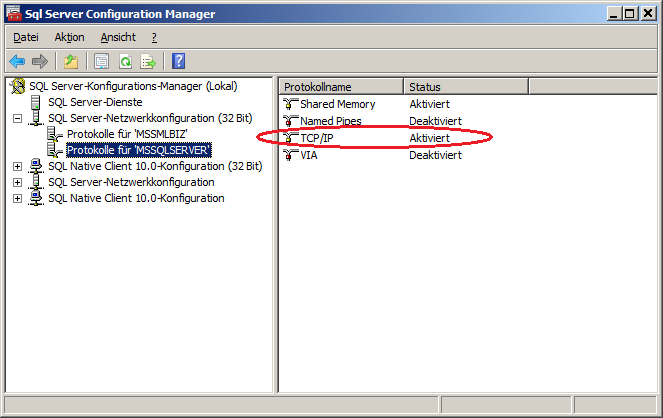
Task: Click the Up one level folder icon
Action: [71, 61]
